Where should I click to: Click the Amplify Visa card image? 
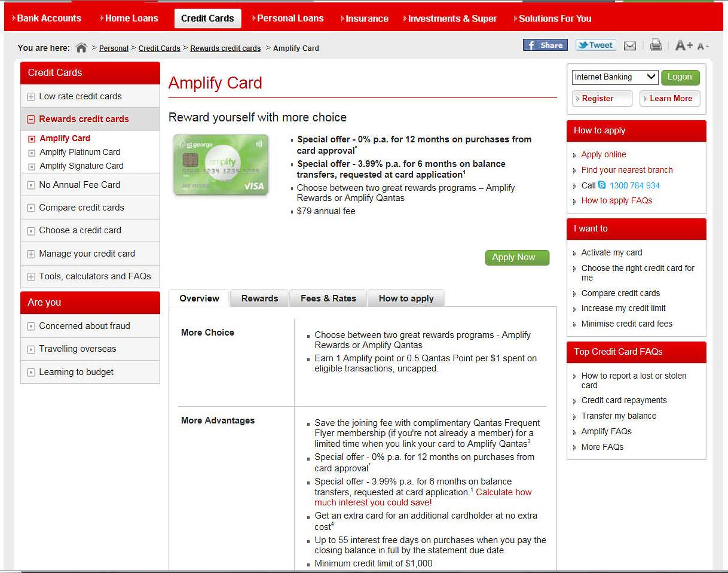tap(221, 164)
